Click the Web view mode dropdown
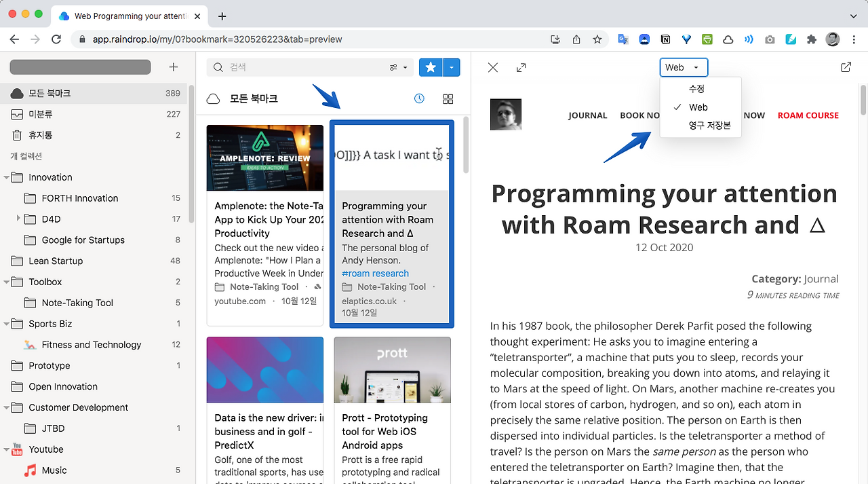The width and height of the screenshot is (868, 484). (x=684, y=67)
